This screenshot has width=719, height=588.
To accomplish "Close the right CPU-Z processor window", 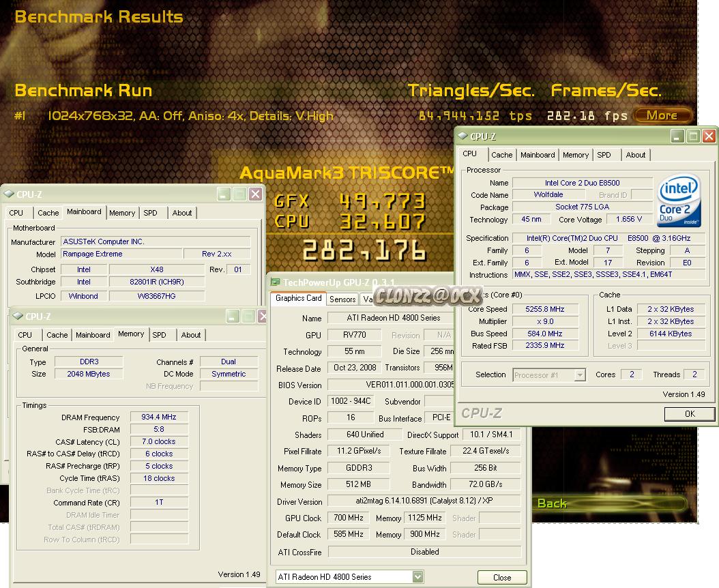I will pyautogui.click(x=709, y=136).
